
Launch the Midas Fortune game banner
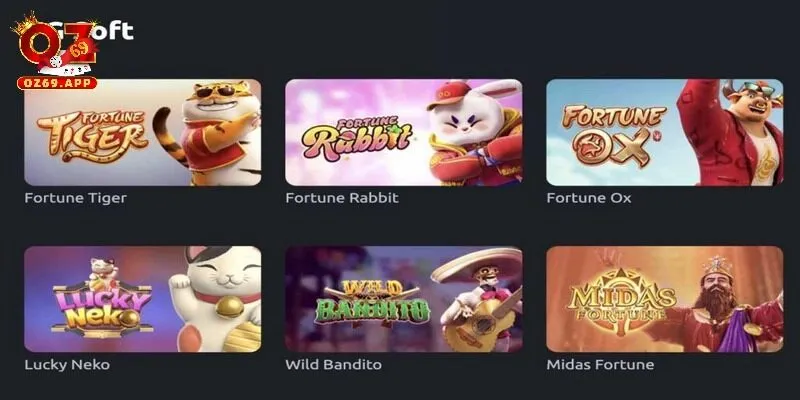click(x=665, y=299)
